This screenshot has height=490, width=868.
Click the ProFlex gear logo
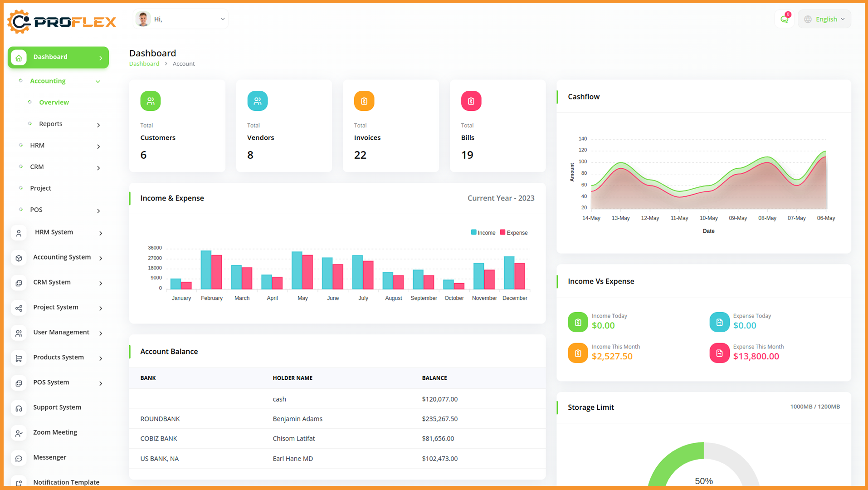point(20,21)
